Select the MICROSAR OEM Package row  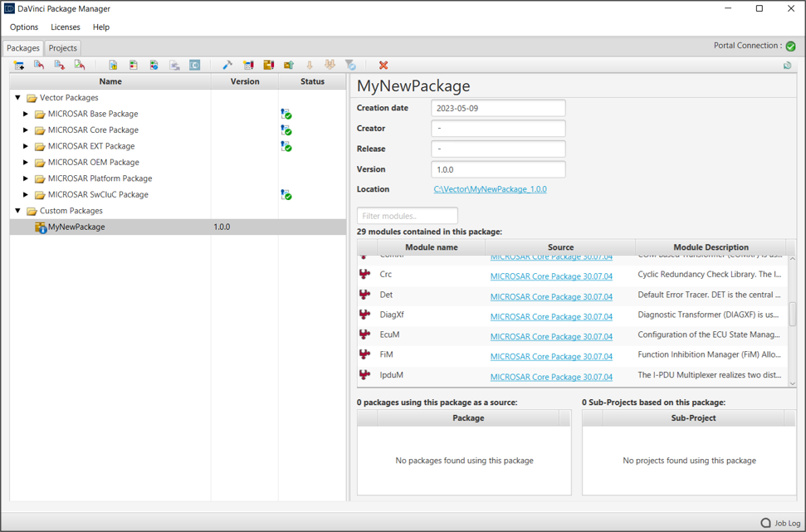pos(178,162)
